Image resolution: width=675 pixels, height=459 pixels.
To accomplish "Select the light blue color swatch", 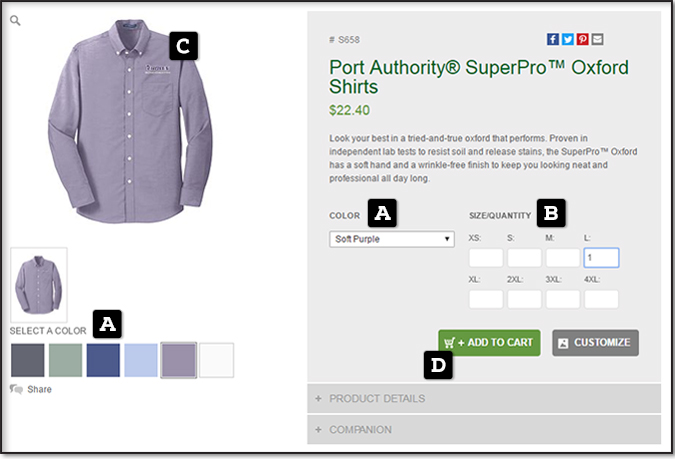I will point(141,360).
